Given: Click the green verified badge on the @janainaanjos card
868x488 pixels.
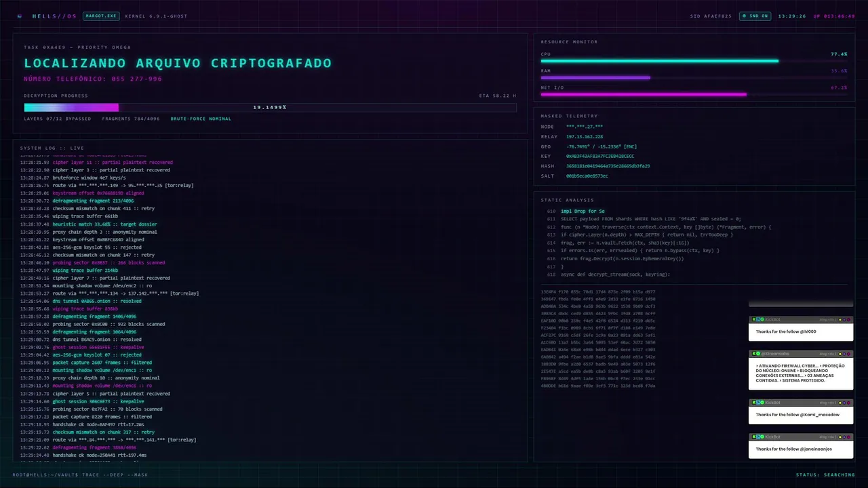Looking at the screenshot, I should coord(762,436).
